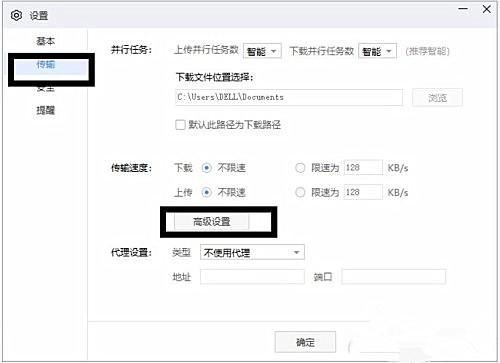Open 高级设置 advanced settings
Viewport: 500px width, 363px height.
pyautogui.click(x=212, y=221)
